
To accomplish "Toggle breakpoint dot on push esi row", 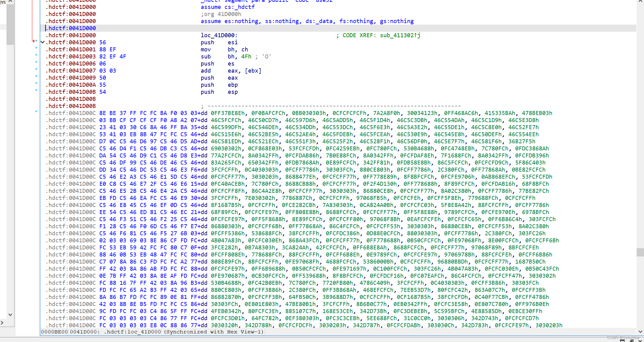I will coord(36,41).
